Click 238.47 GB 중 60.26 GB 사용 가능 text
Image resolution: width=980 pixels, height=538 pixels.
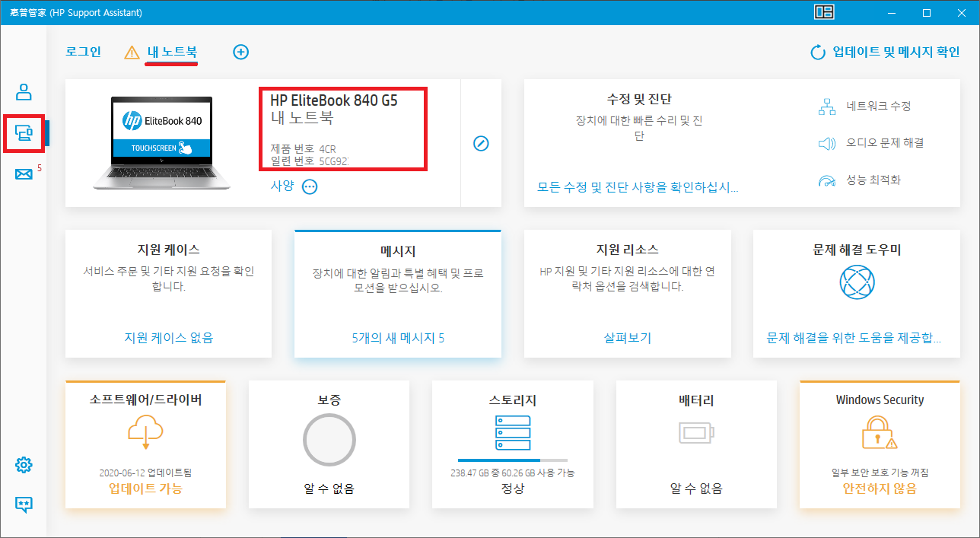(513, 473)
